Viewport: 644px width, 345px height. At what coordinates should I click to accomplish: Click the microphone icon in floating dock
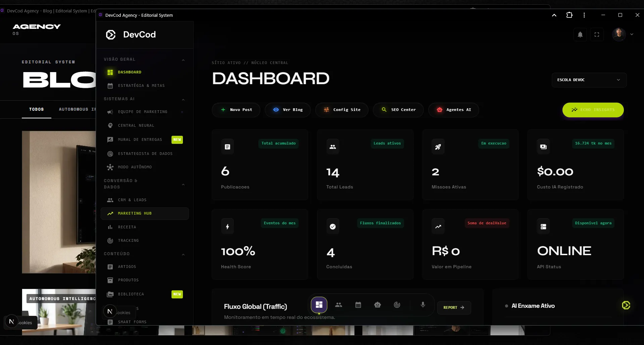tap(423, 304)
